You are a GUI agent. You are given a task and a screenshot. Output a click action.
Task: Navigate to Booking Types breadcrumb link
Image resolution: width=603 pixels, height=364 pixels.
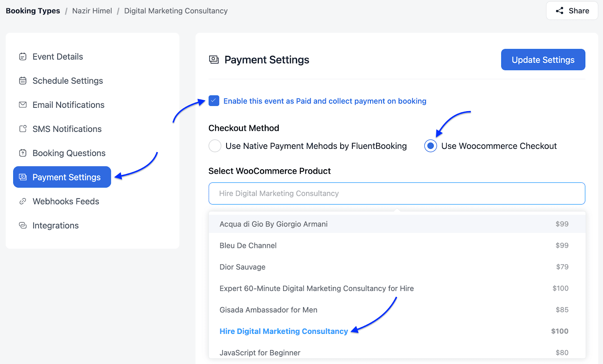pos(33,11)
